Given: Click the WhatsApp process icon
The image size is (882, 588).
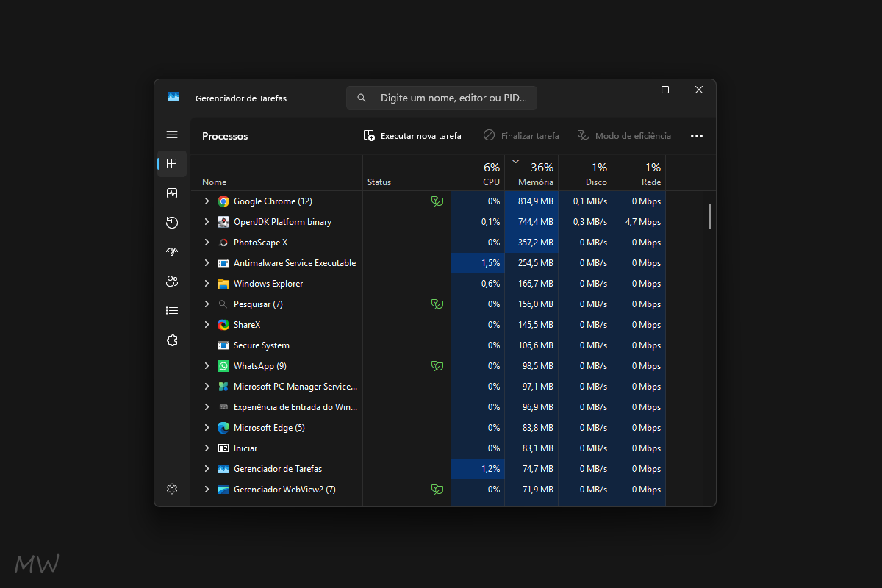Looking at the screenshot, I should pos(223,366).
